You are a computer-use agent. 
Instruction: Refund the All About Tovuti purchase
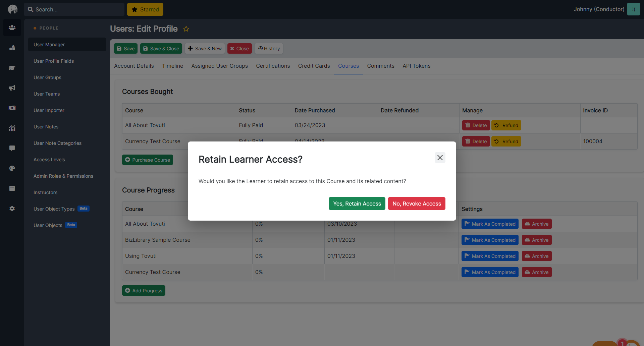tap(506, 125)
